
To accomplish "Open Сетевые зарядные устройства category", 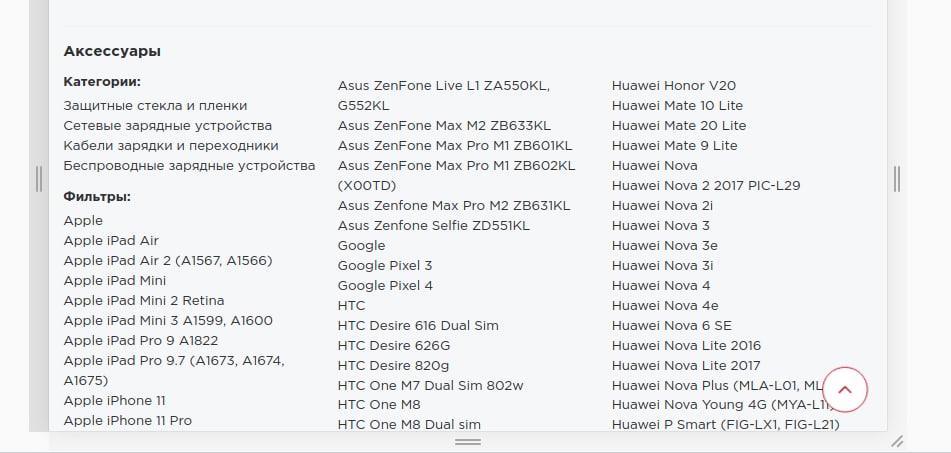I will [168, 126].
